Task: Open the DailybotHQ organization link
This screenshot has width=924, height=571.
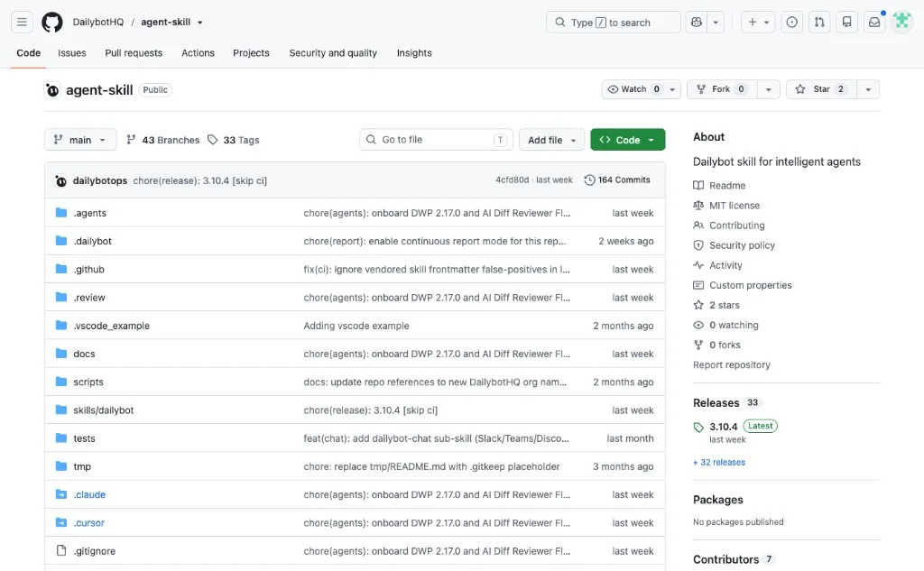Action: 98,23
